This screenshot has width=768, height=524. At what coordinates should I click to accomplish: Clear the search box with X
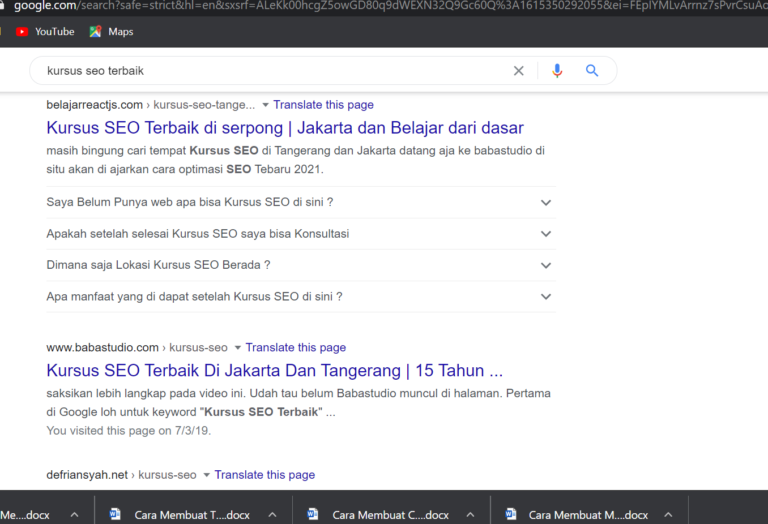[x=518, y=71]
